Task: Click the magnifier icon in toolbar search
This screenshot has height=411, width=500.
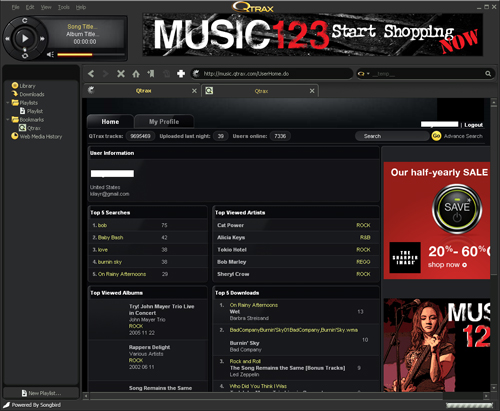Action: pos(488,74)
